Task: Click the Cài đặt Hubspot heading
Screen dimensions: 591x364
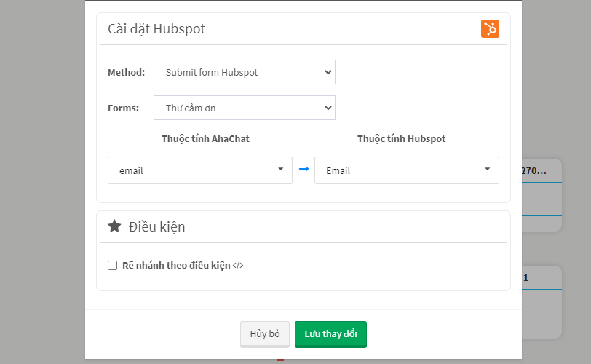Action: pyautogui.click(x=156, y=28)
